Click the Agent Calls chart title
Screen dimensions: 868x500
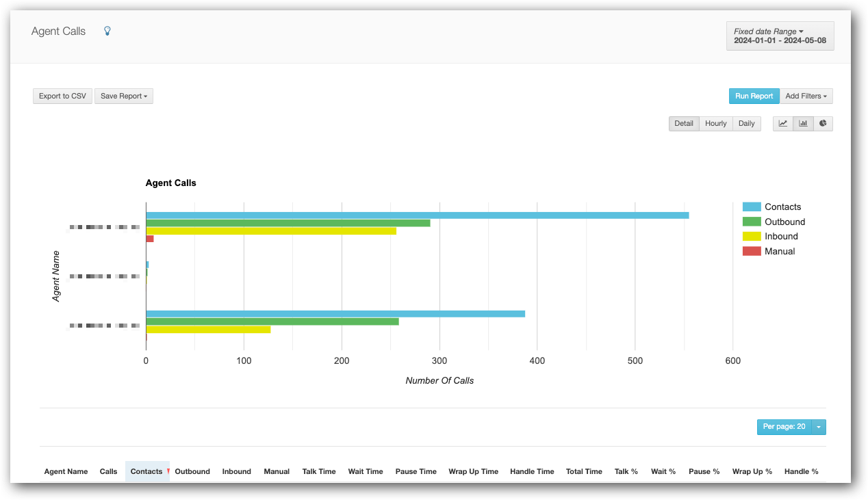point(171,183)
